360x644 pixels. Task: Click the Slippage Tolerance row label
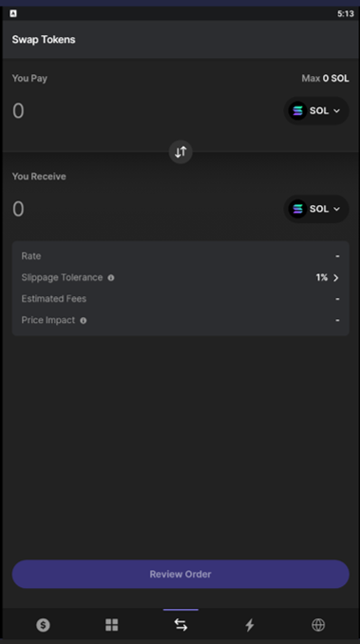tap(62, 277)
